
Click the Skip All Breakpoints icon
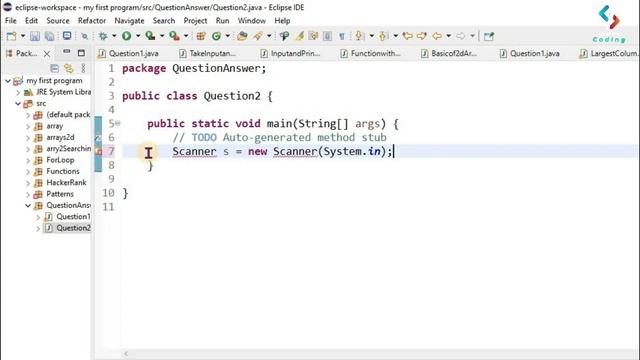point(84,36)
